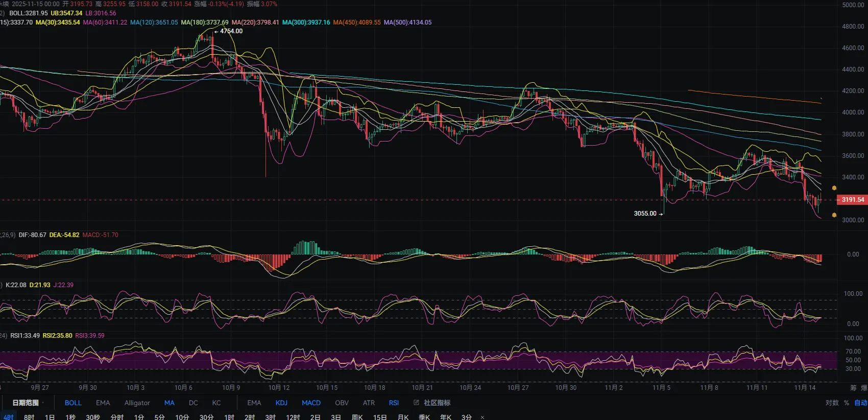Turn on the OBV sub-indicator

[x=342, y=403]
